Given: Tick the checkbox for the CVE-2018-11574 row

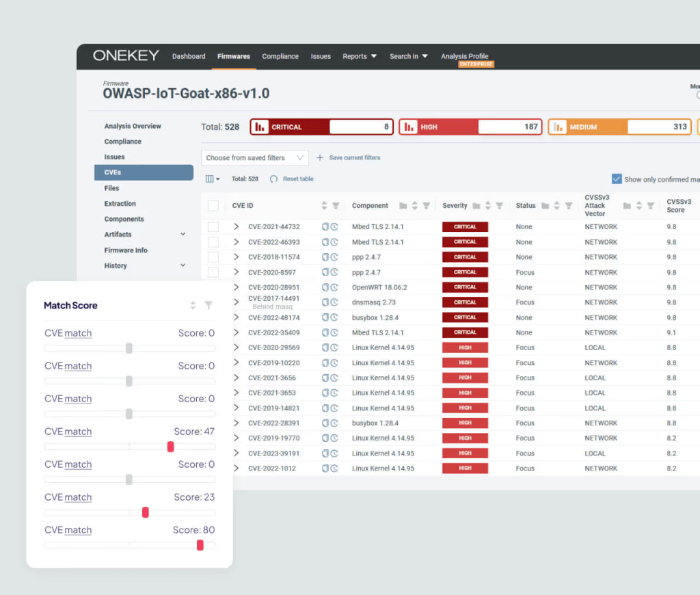Looking at the screenshot, I should tap(213, 257).
